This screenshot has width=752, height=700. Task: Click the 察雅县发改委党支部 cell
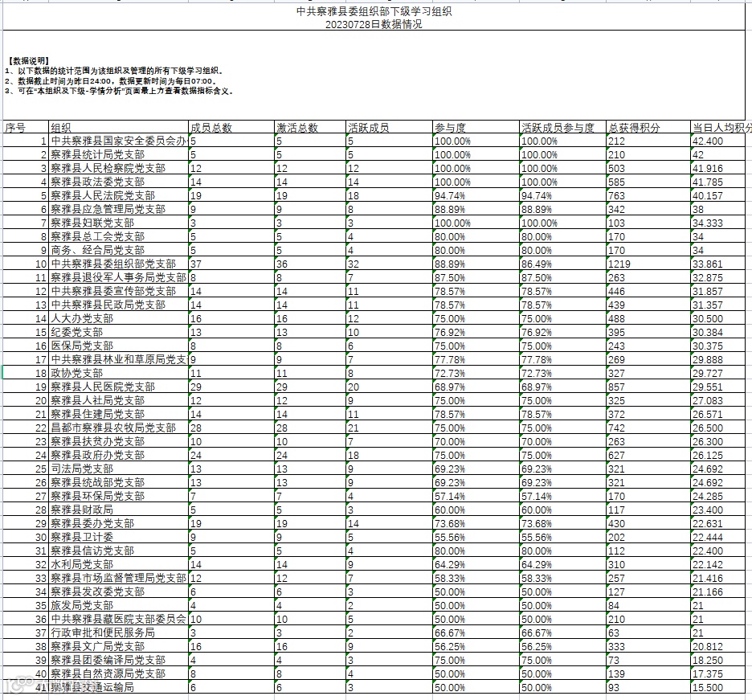118,592
